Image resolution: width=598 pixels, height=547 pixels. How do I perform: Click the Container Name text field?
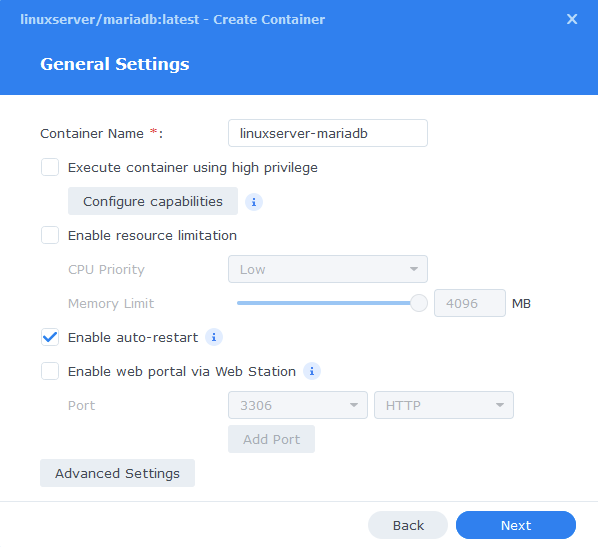point(328,133)
